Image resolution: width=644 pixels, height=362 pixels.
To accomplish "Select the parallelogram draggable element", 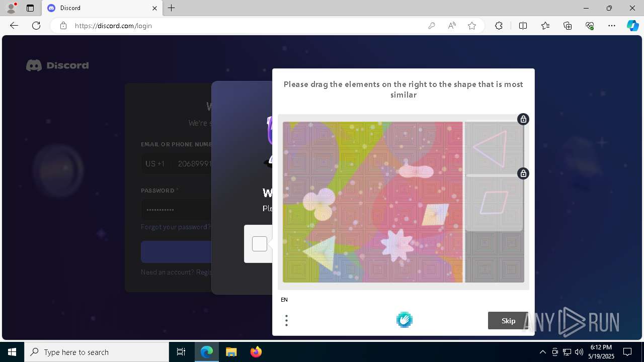I will click(x=494, y=203).
